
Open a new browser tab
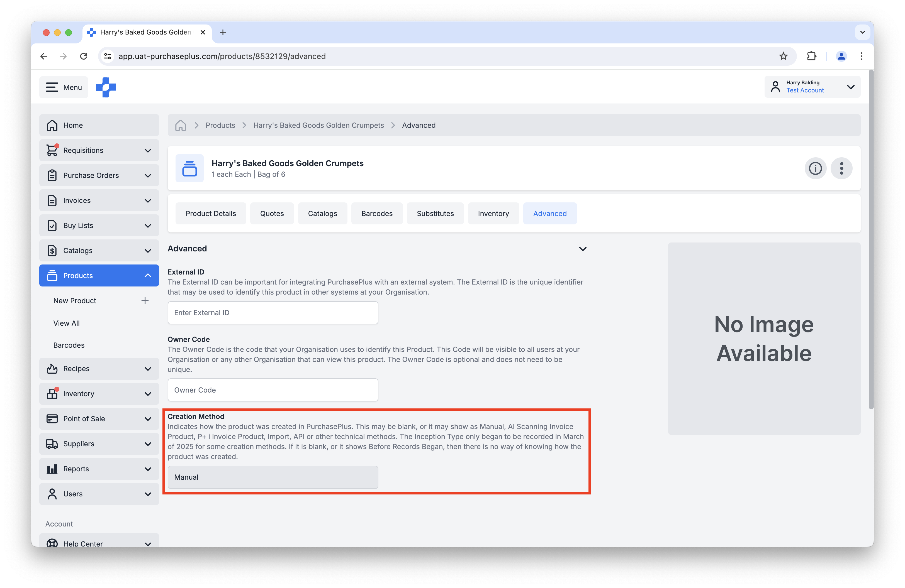pos(223,32)
